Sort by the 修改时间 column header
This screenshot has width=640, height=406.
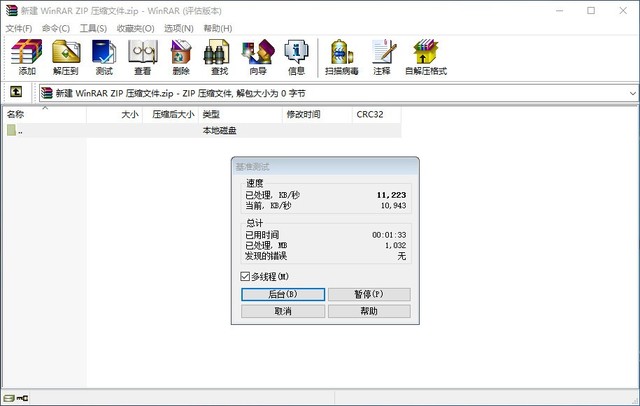click(317, 114)
